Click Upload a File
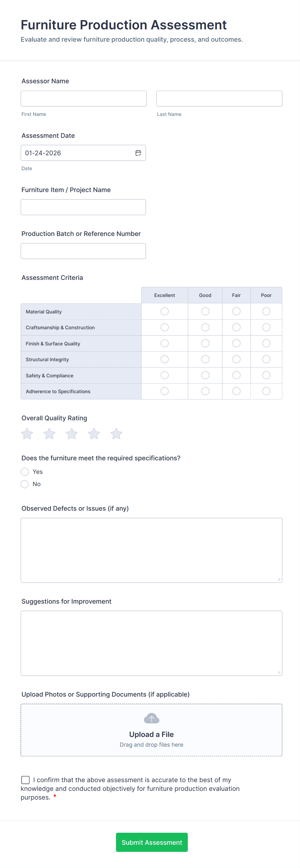The image size is (300, 868). [x=151, y=735]
